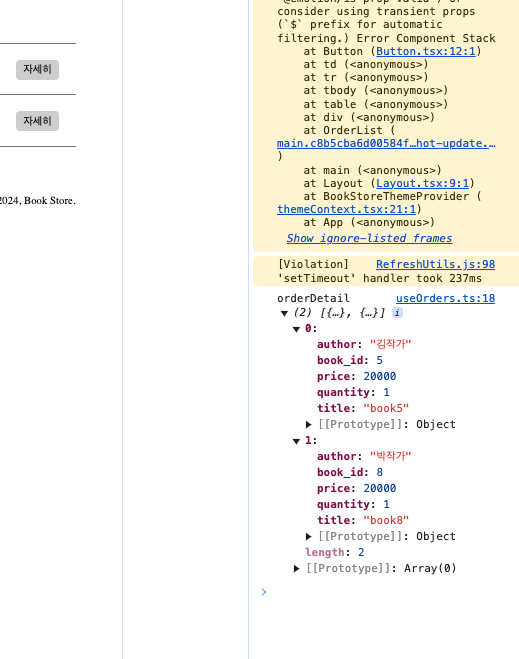Click the 'at OrderList (' stack frame
The image size is (519, 659).
click(349, 130)
